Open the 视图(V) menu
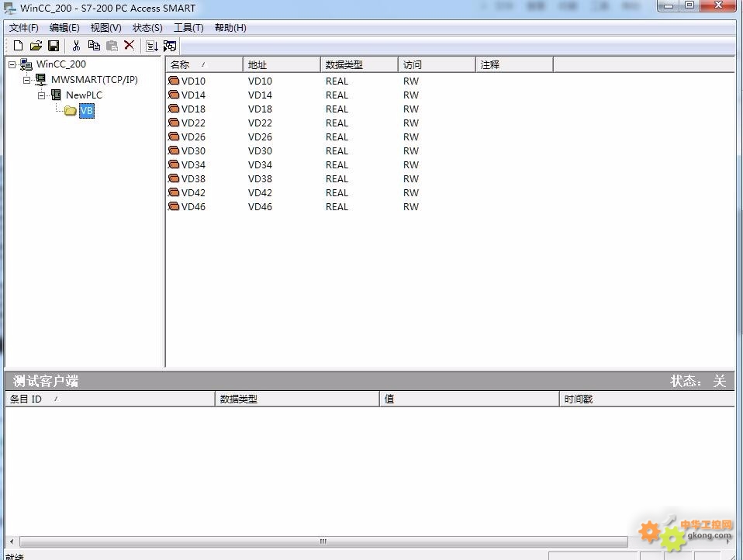 point(105,27)
